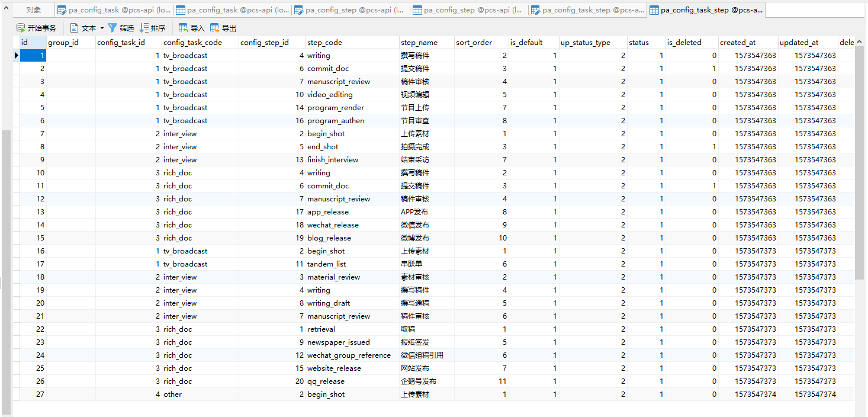Select the created_at cell 1573547374
868x417 pixels.
point(748,394)
